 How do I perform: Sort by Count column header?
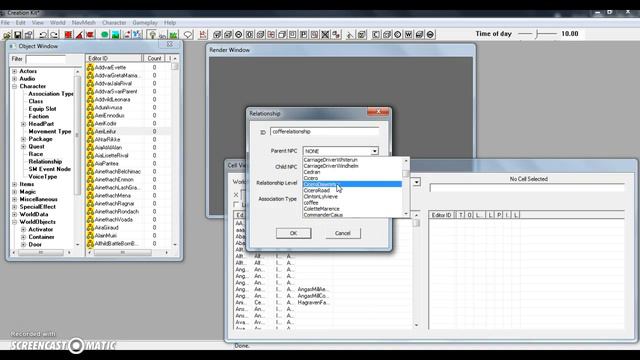(x=154, y=58)
